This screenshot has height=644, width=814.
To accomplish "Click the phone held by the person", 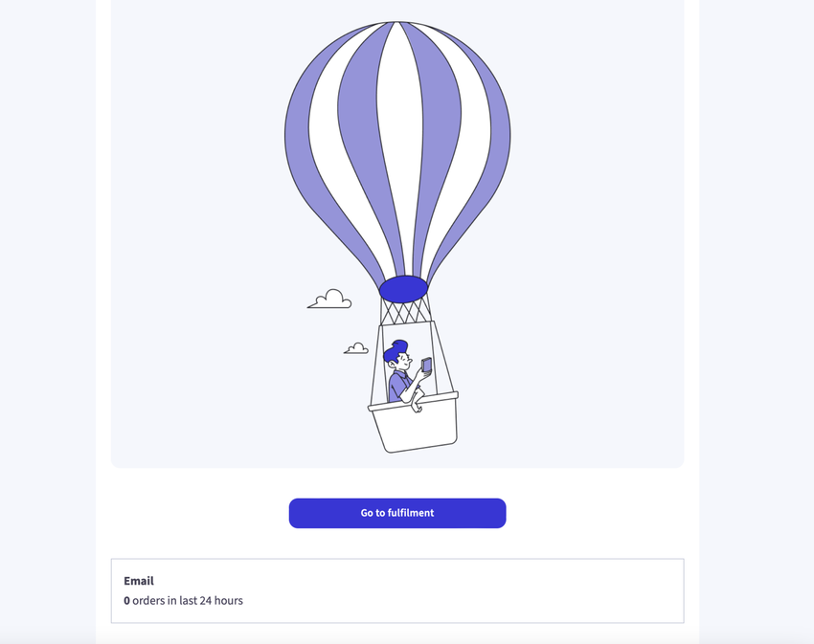I will coord(426,366).
